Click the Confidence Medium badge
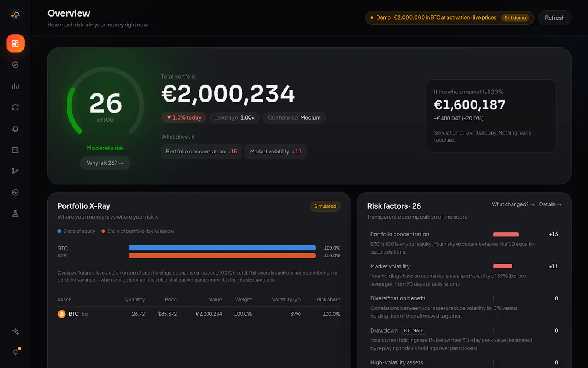 tap(294, 117)
